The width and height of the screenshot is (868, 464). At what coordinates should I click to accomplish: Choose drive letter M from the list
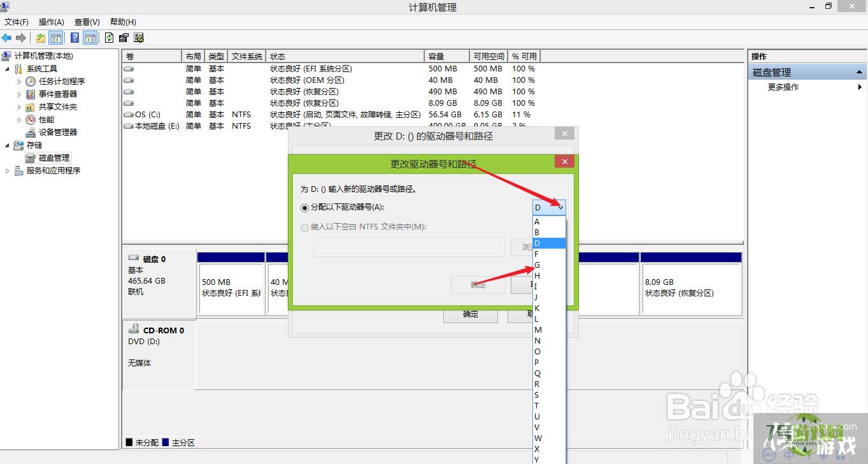tap(549, 330)
